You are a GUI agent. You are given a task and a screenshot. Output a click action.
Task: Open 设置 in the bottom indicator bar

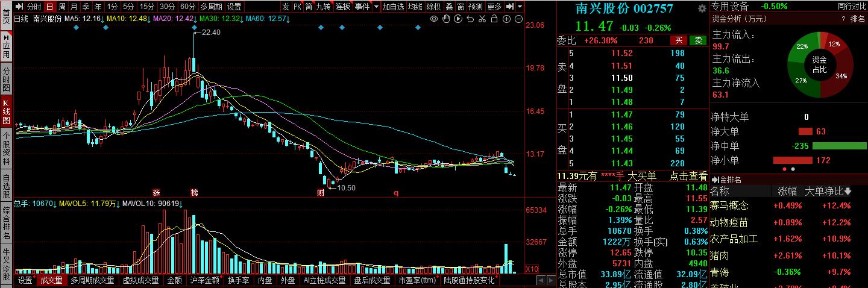coord(25,280)
